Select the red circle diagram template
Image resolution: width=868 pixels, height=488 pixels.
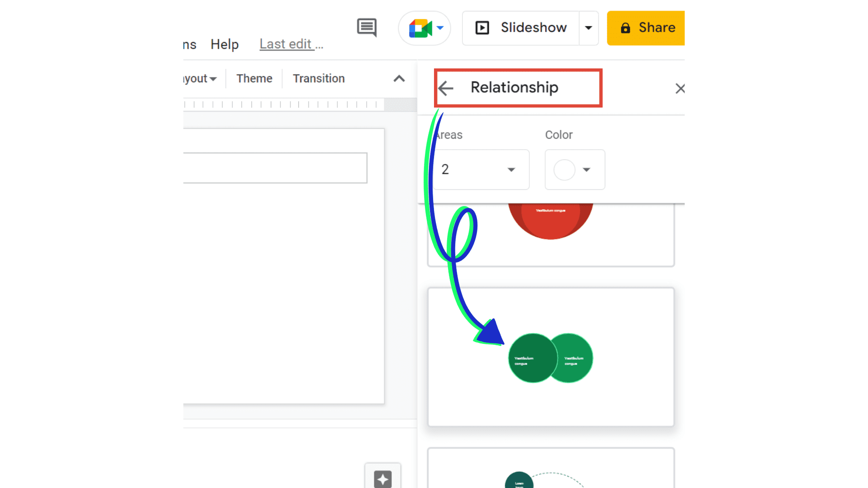551,235
